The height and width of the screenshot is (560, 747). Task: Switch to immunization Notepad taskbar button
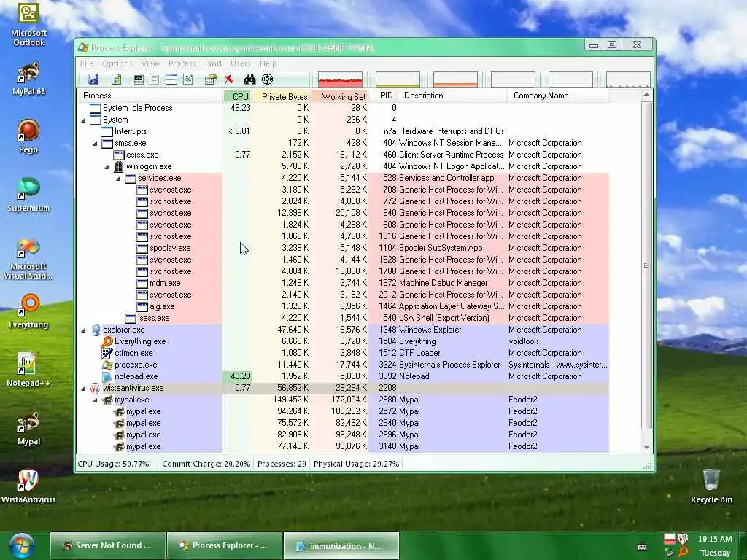pos(341,545)
